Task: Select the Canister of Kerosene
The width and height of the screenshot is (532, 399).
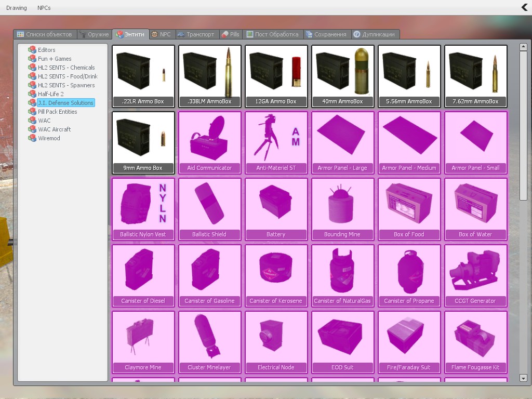Action: coord(276,276)
